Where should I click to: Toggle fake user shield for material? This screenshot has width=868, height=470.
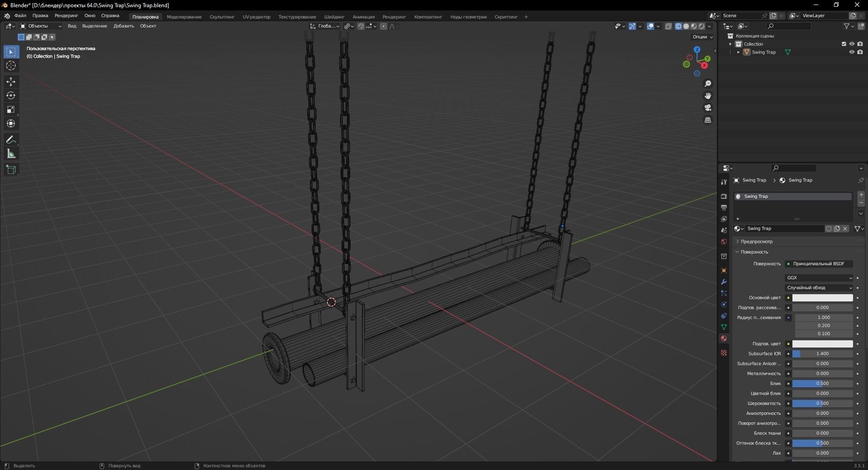pos(829,229)
